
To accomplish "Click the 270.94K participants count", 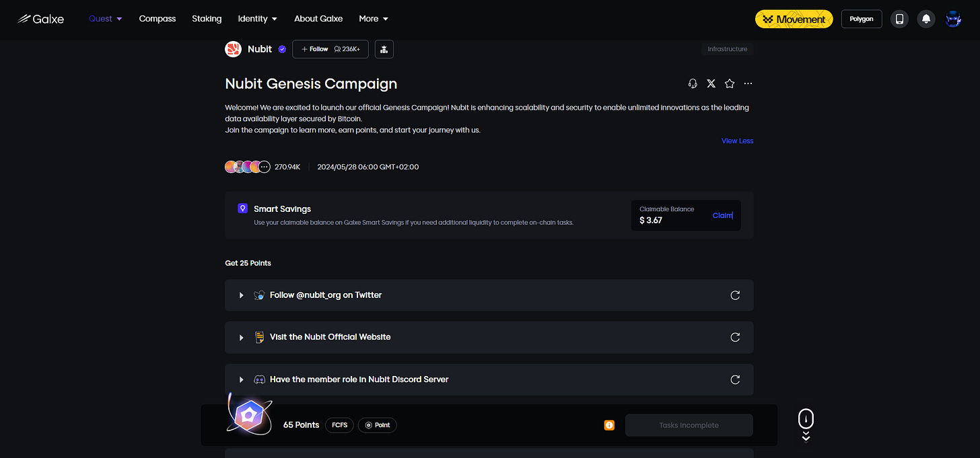I will 287,167.
